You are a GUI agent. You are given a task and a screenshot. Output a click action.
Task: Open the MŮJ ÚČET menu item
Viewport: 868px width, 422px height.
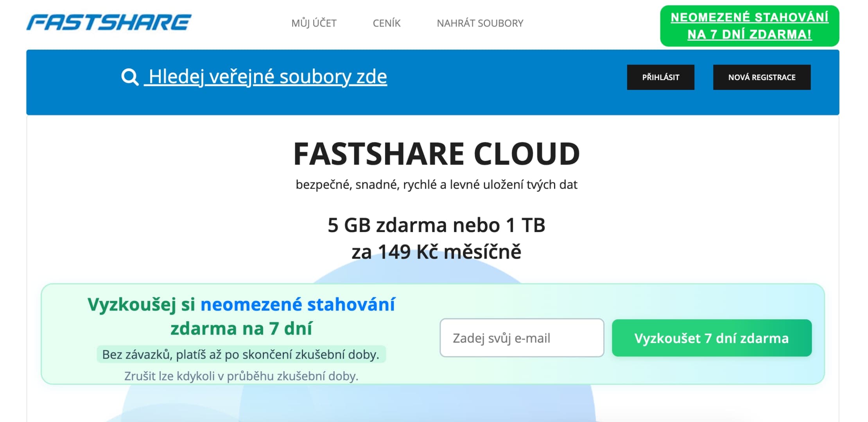[314, 23]
